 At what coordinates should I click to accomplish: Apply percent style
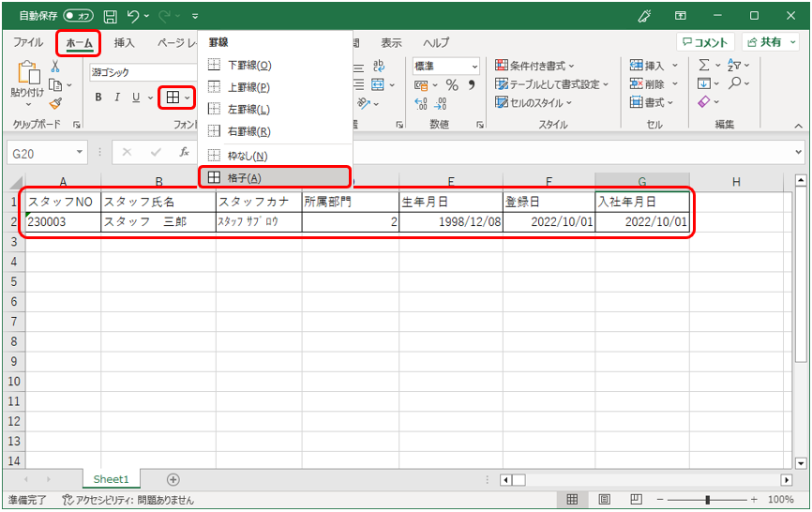pyautogui.click(x=452, y=85)
